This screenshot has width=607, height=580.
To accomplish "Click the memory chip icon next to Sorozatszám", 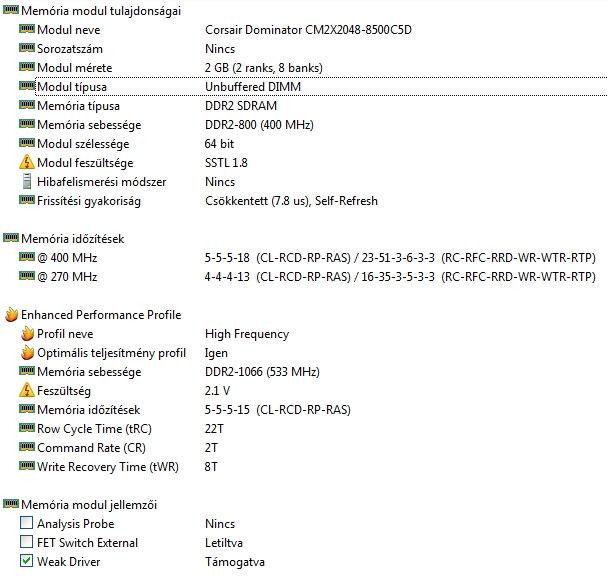I will pos(27,47).
